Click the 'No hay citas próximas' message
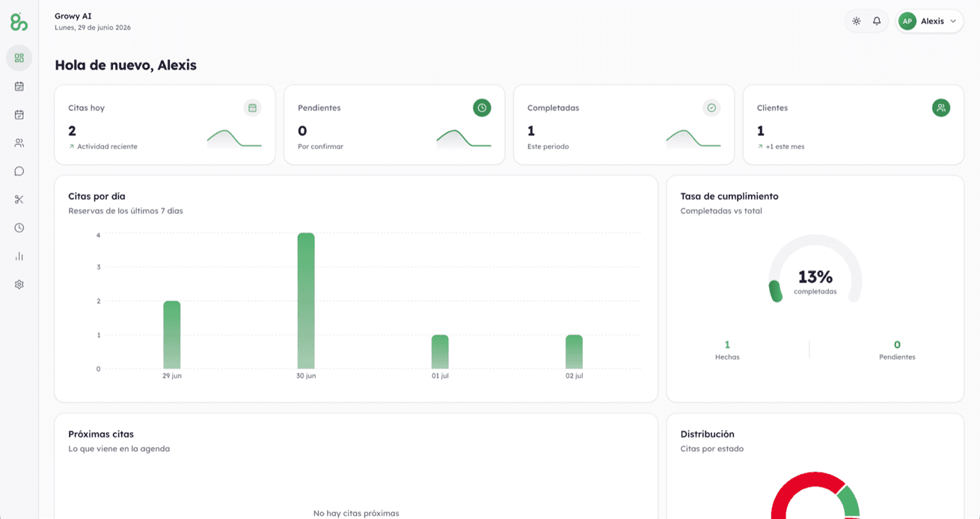The width and height of the screenshot is (980, 519). (x=356, y=513)
